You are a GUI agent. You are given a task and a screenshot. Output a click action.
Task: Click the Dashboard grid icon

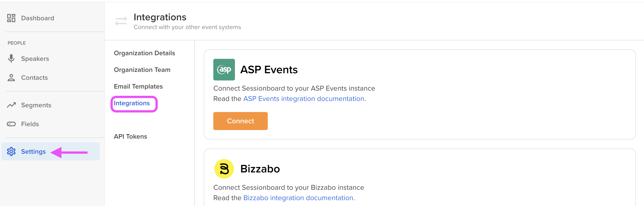point(11,18)
